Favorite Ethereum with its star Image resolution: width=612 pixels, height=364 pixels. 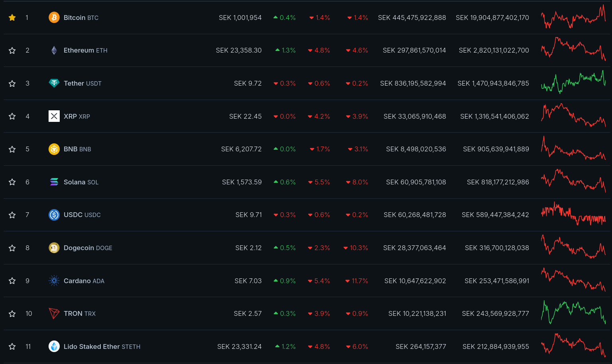[x=12, y=51]
